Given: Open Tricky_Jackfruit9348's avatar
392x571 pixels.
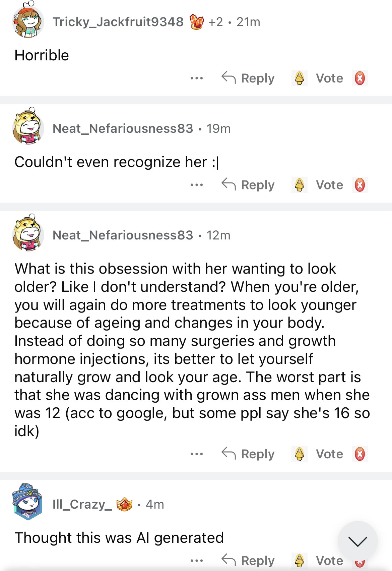Looking at the screenshot, I should click(x=28, y=21).
